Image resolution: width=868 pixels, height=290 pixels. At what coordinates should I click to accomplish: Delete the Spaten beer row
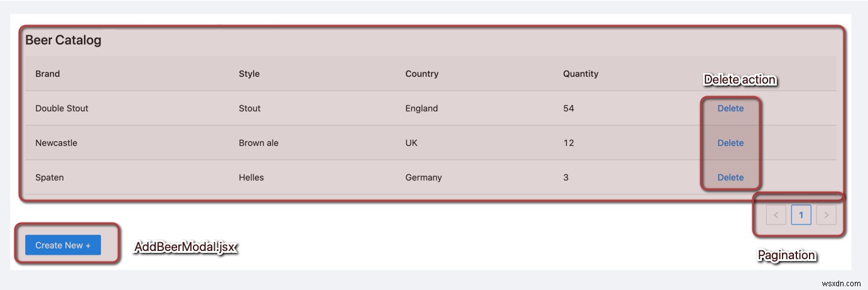coord(730,177)
